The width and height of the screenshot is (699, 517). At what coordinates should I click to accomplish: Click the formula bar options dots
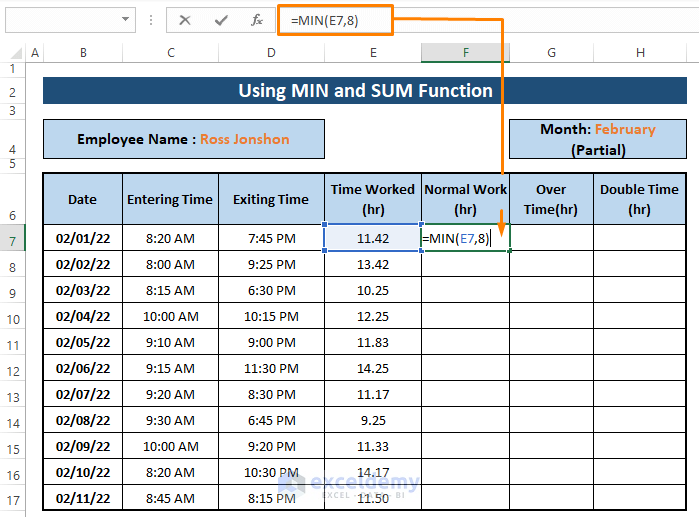pos(151,20)
